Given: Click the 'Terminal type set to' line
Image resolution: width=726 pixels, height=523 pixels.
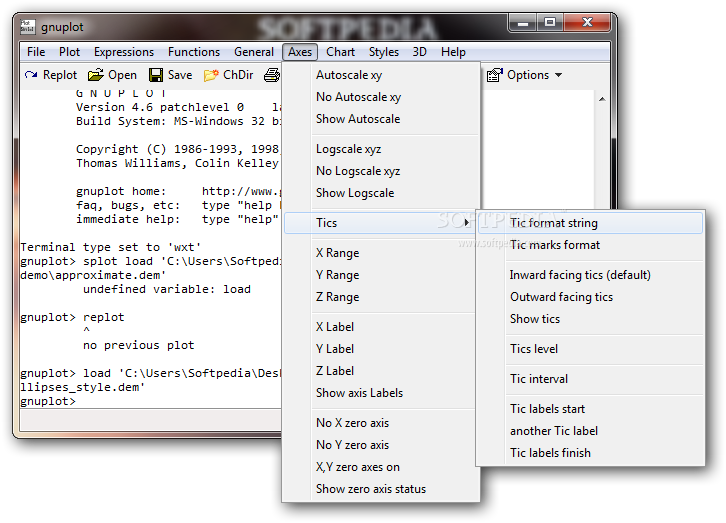Looking at the screenshot, I should [x=111, y=247].
